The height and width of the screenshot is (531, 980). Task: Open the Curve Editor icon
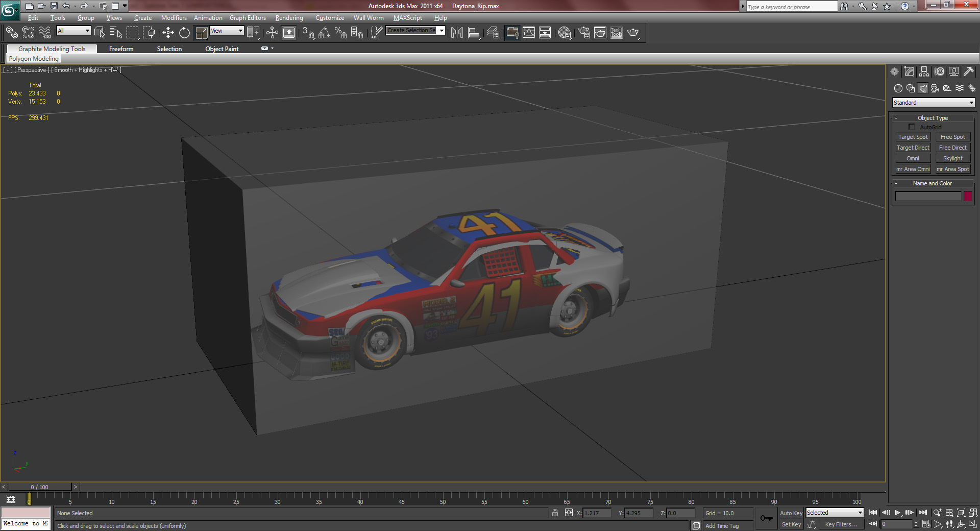click(529, 33)
